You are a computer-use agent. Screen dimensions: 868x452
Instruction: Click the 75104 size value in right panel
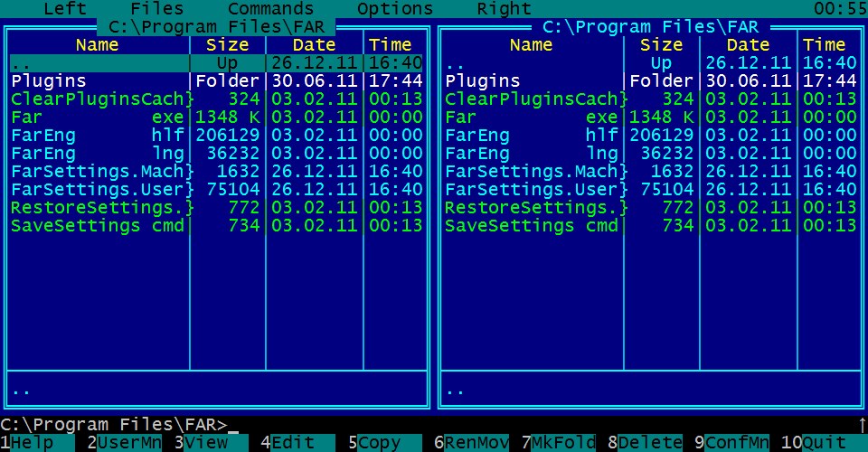[667, 190]
